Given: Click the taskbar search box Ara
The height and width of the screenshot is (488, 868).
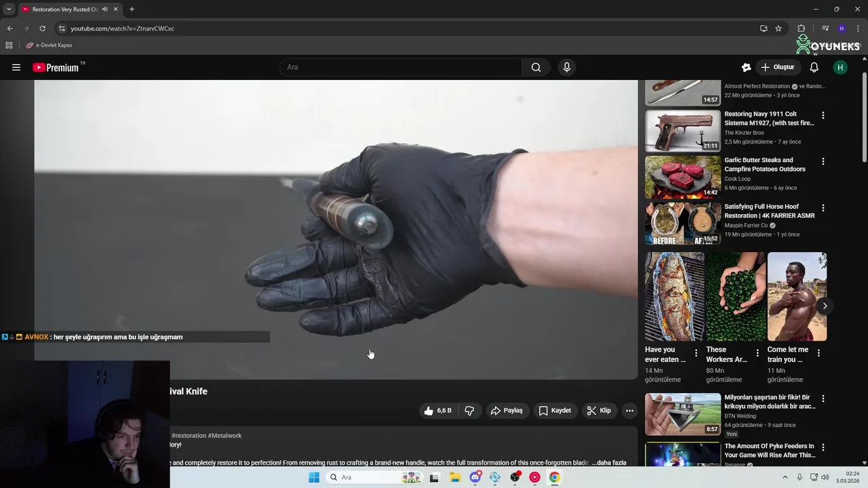Looking at the screenshot, I should (374, 477).
